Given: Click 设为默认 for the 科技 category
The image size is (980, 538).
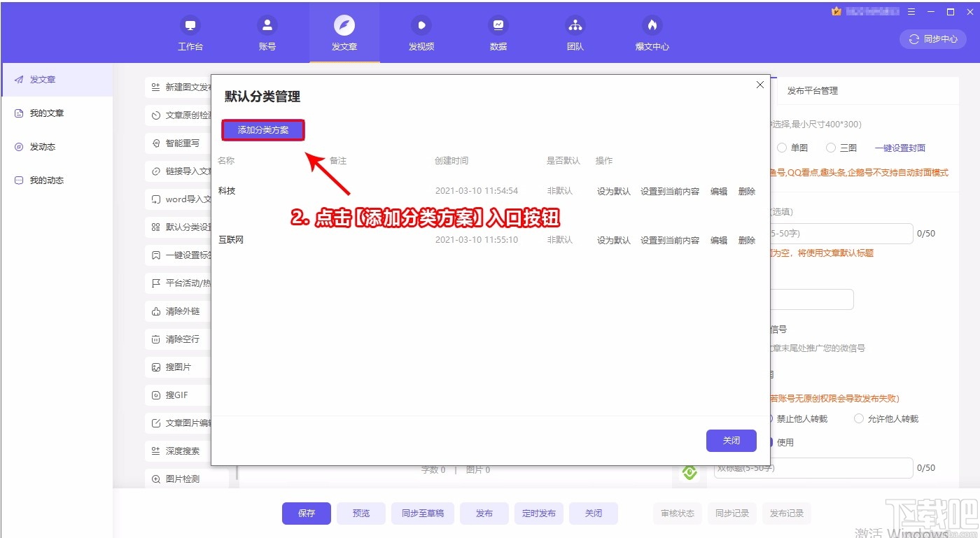Looking at the screenshot, I should [612, 190].
